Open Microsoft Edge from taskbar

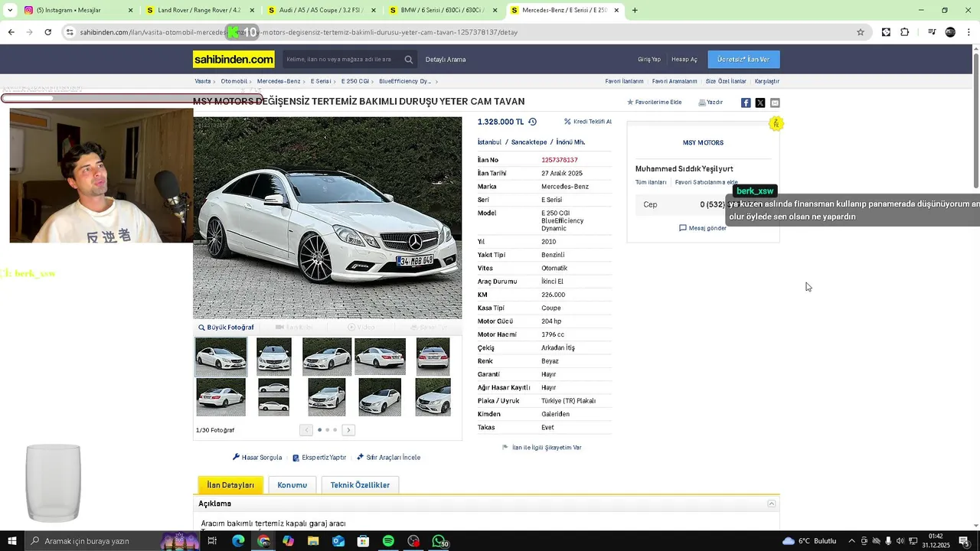238,541
